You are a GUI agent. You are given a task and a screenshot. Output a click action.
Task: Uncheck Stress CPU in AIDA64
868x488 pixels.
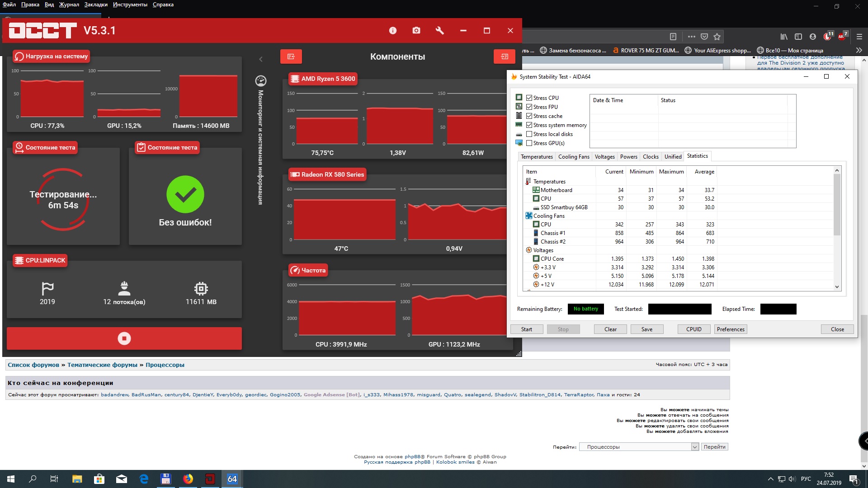(x=529, y=98)
